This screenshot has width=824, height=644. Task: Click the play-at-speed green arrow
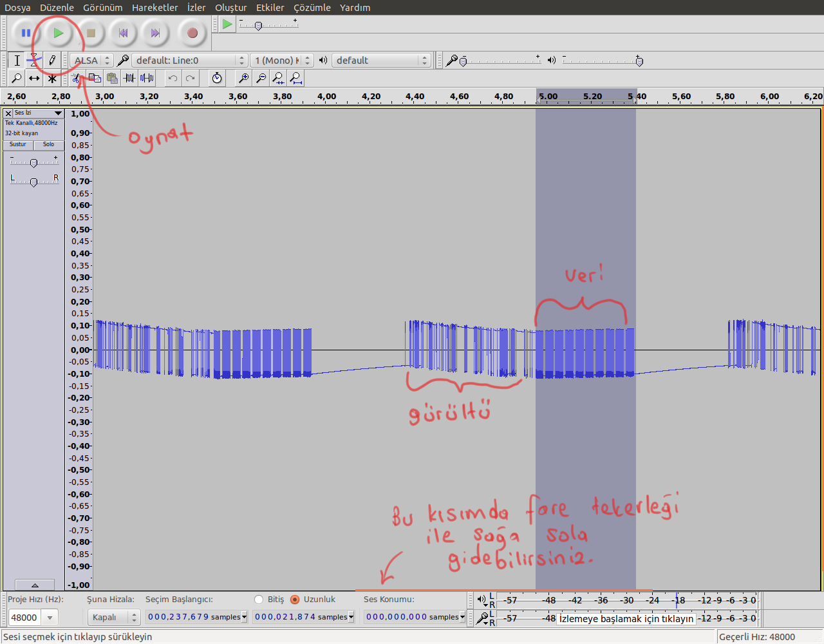point(227,24)
